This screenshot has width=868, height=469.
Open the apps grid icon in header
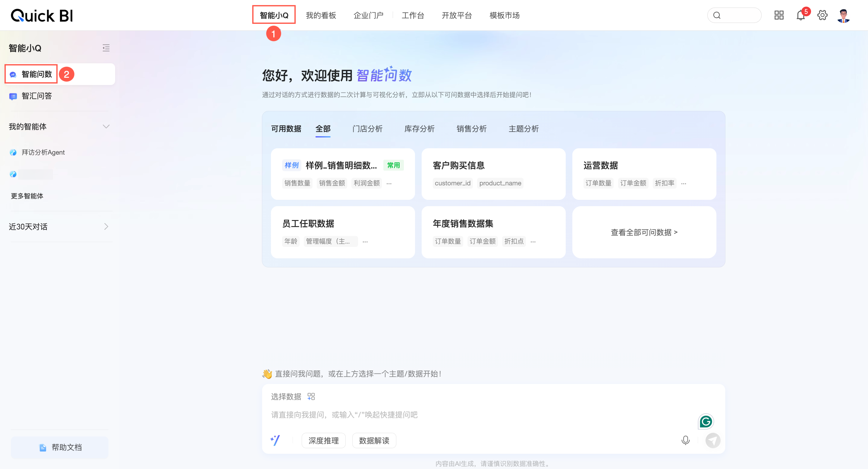[x=779, y=15]
